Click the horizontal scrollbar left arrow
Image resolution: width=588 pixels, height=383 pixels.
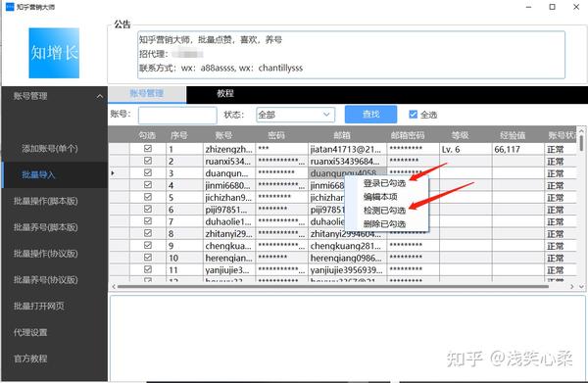click(114, 286)
